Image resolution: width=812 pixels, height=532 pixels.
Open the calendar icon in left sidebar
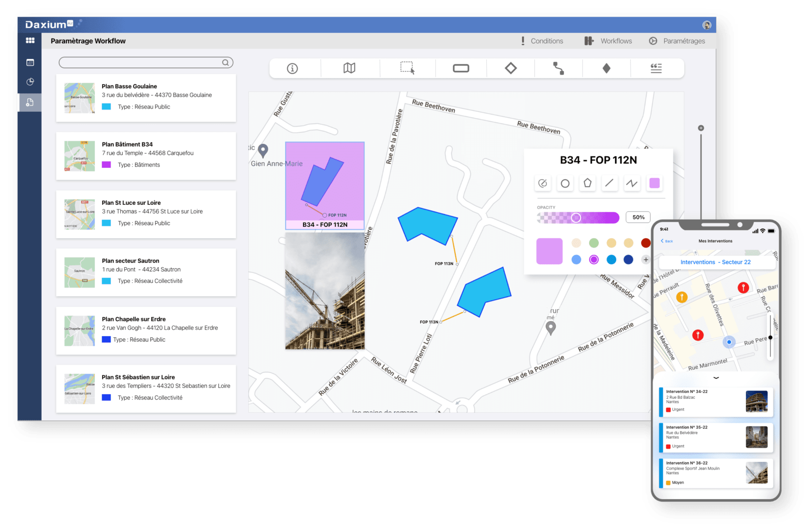pyautogui.click(x=30, y=62)
